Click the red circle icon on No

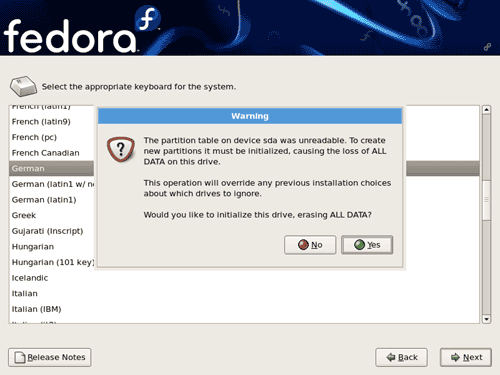303,245
